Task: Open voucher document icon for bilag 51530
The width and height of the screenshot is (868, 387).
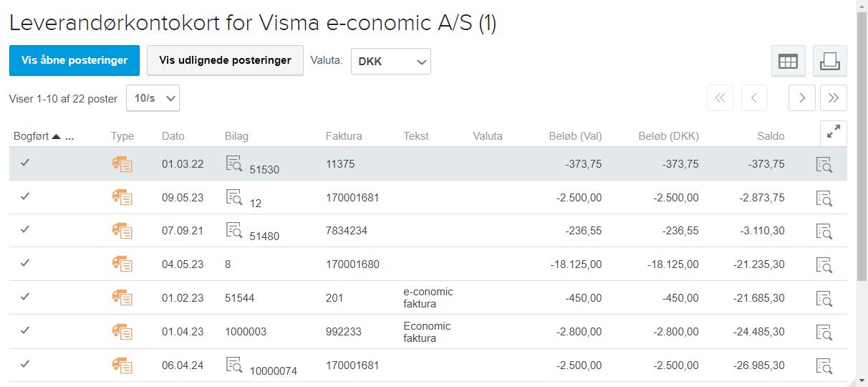Action: [x=234, y=163]
